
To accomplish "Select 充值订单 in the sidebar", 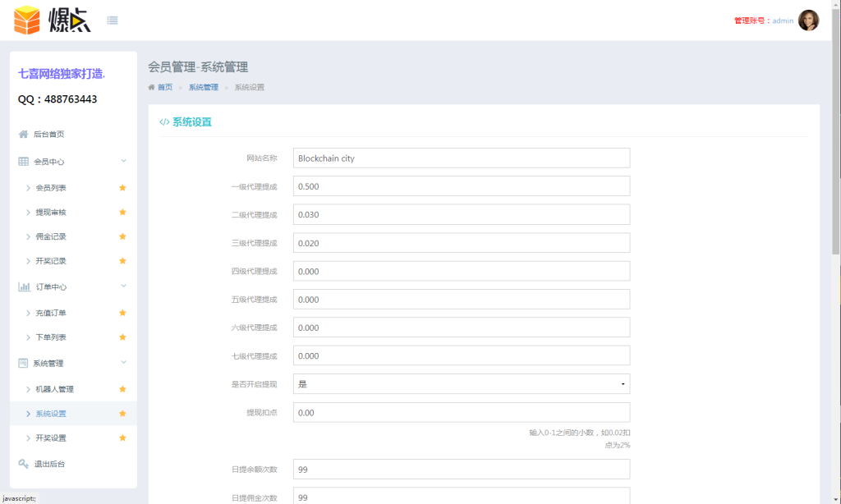I will pos(52,313).
